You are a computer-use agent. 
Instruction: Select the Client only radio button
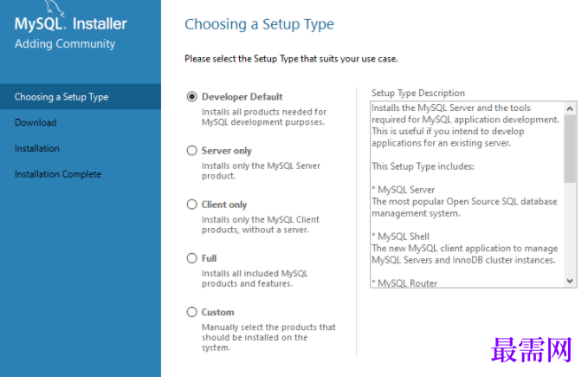click(x=191, y=205)
